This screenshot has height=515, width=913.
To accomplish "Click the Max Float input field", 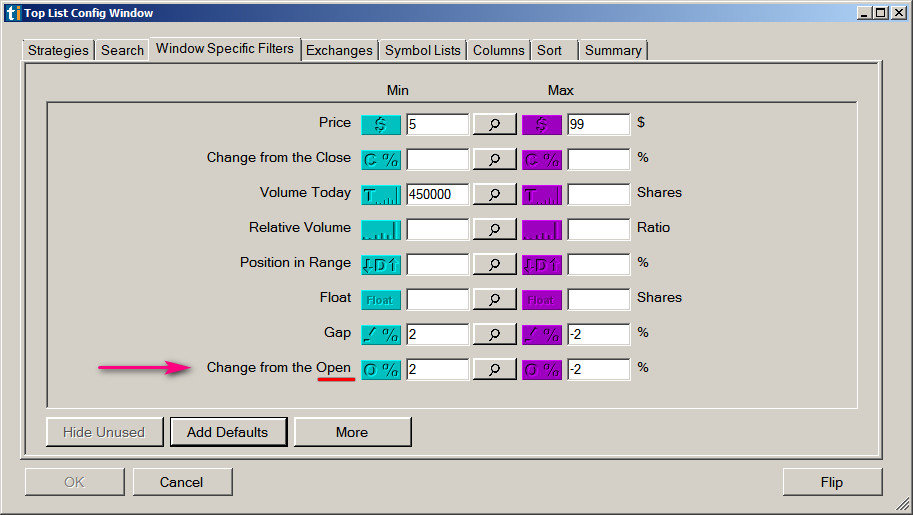I will click(x=599, y=299).
